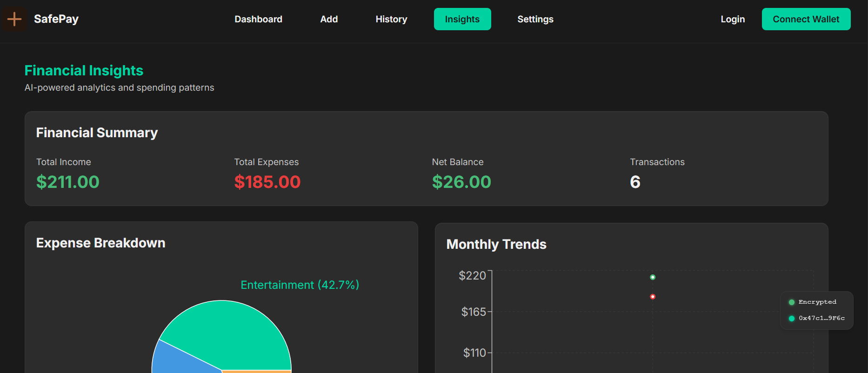Click the Total Income amount $211.00
The width and height of the screenshot is (868, 373).
(68, 182)
